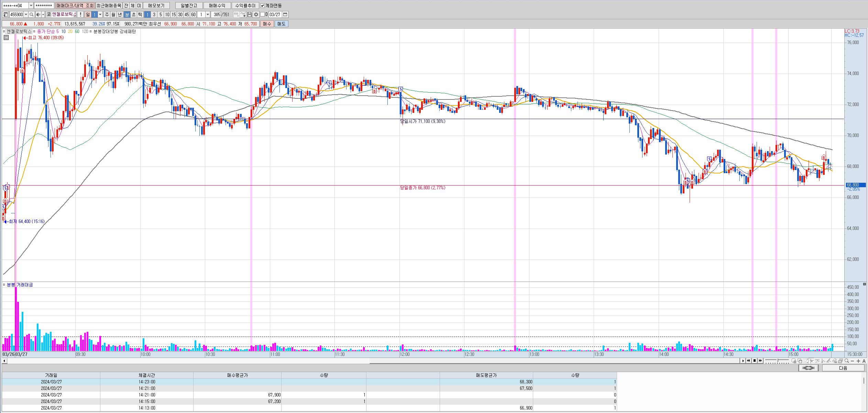Open the date picker calendar icon
The width and height of the screenshot is (868, 413).
[x=285, y=14]
